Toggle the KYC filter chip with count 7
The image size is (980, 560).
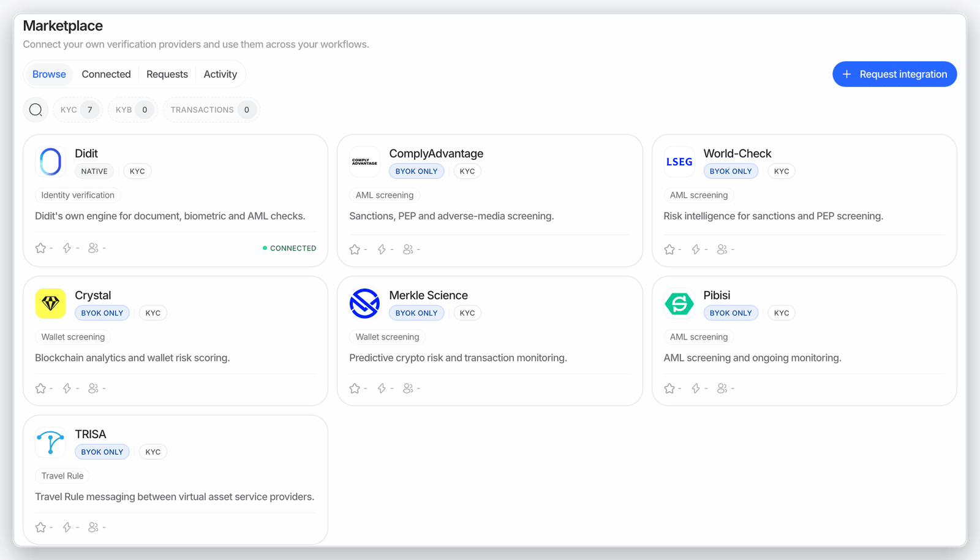pos(78,110)
